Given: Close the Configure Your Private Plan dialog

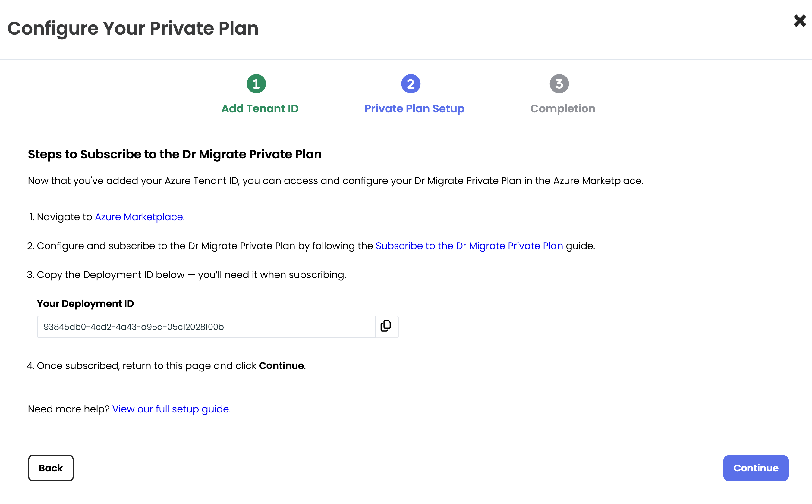Looking at the screenshot, I should click(800, 21).
